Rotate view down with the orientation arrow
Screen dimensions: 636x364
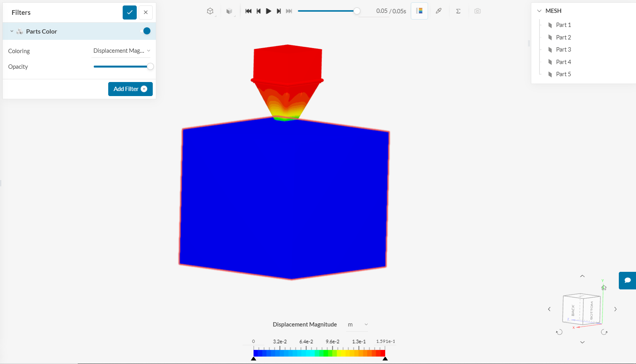(x=582, y=342)
